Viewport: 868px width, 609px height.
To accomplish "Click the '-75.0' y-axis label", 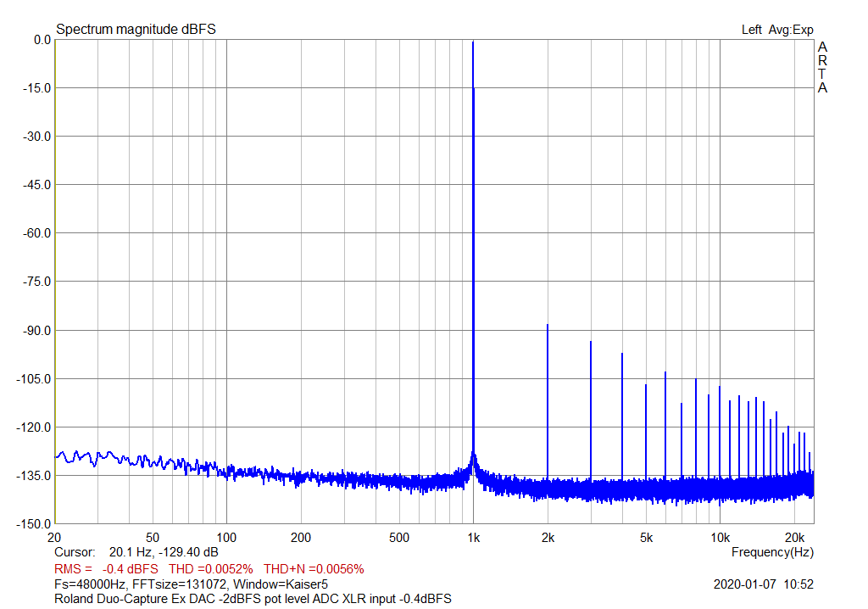I will [x=36, y=282].
